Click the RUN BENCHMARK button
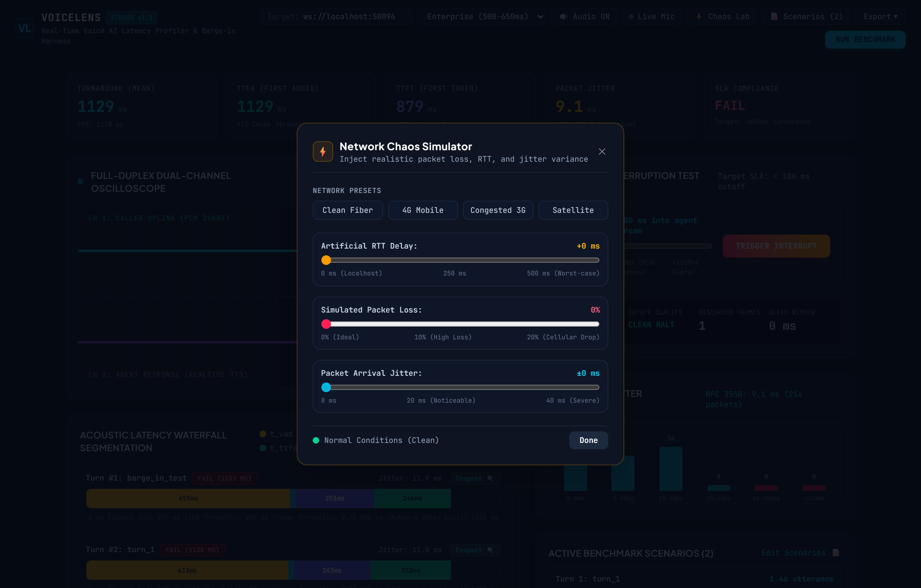This screenshot has height=588, width=921. point(865,40)
